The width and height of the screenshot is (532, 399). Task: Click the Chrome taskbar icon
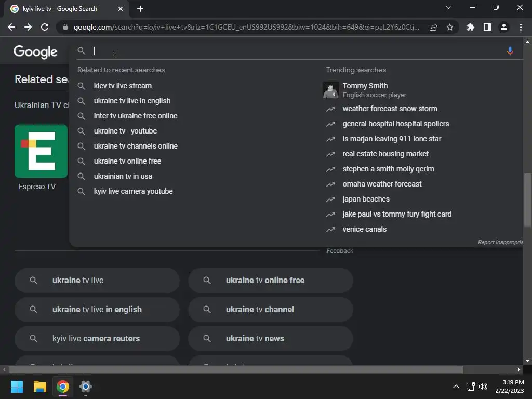[x=63, y=387]
